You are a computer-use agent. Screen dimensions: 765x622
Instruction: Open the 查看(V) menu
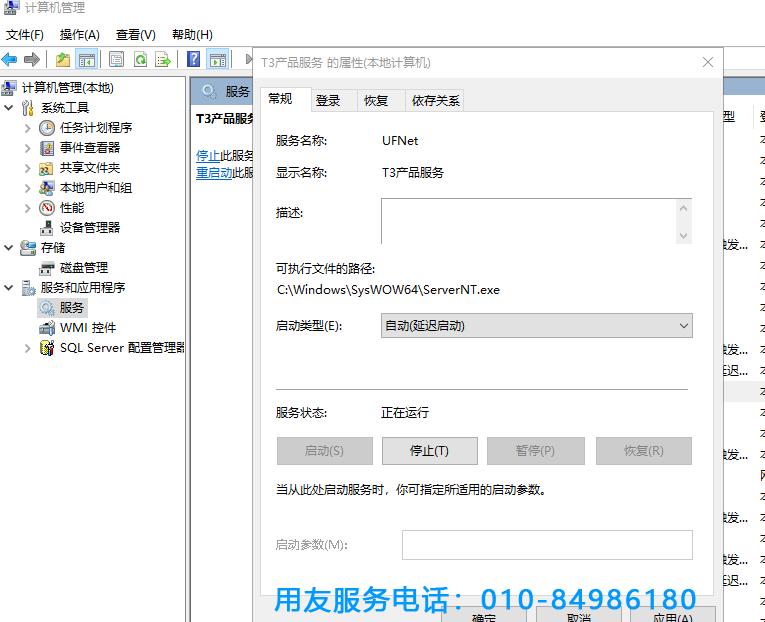[x=136, y=35]
